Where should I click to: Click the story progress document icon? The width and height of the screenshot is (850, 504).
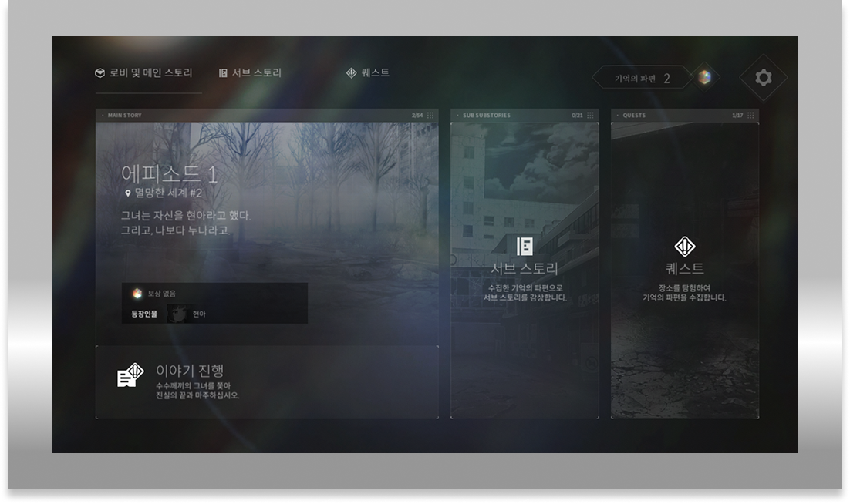tap(130, 375)
